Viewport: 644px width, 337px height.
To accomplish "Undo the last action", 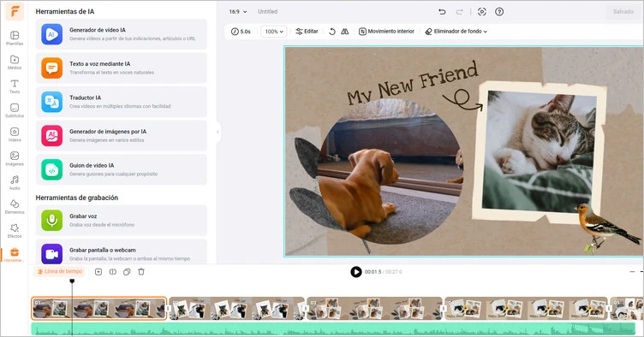I will point(442,11).
